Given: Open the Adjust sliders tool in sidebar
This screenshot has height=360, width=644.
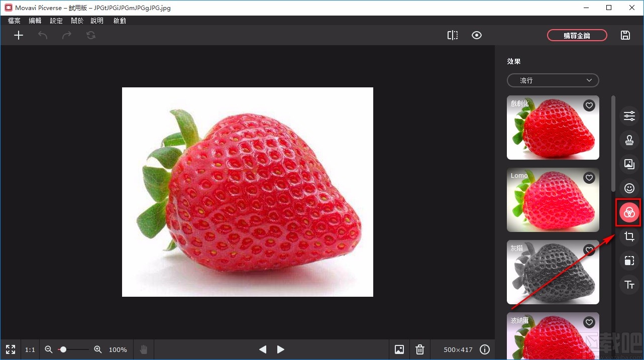Looking at the screenshot, I should click(x=629, y=116).
